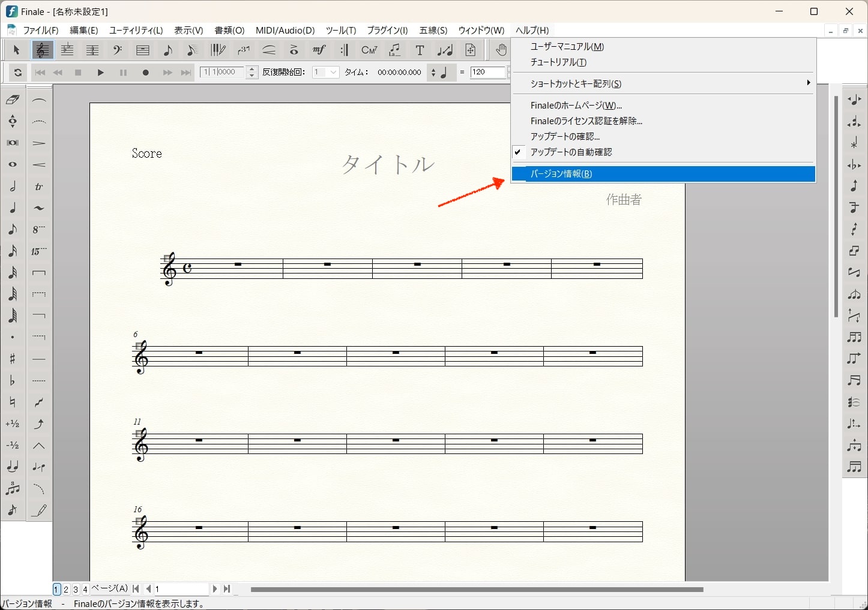Activate the Simple Entry eighth-note tool
Image resolution: width=868 pixels, height=610 pixels.
167,50
